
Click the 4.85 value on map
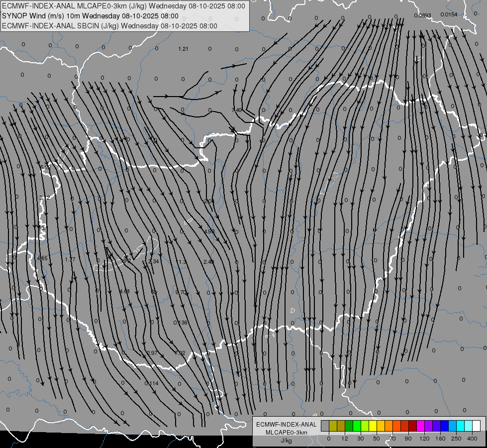[x=42, y=258]
